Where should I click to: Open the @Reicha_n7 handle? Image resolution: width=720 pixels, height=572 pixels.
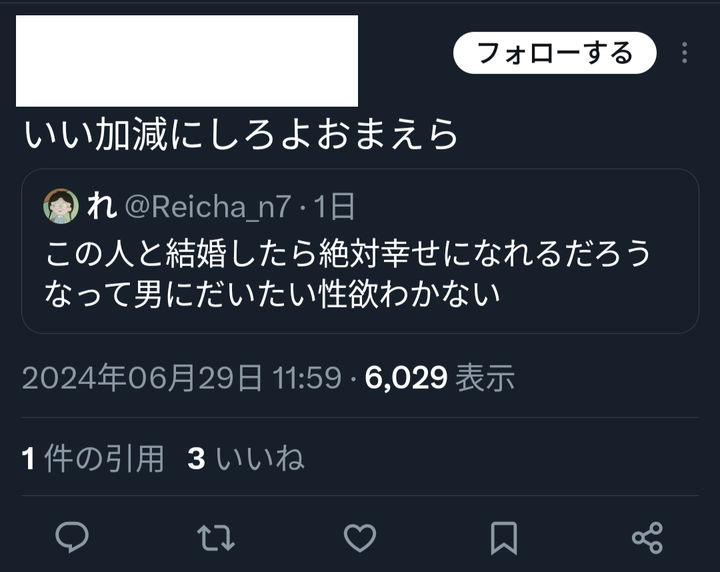pos(208,207)
